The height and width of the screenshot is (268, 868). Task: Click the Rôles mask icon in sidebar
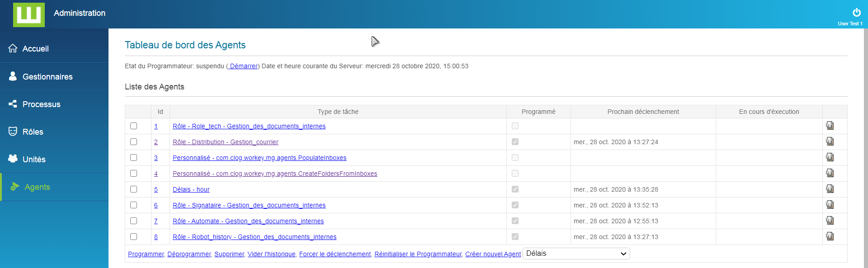(13, 132)
